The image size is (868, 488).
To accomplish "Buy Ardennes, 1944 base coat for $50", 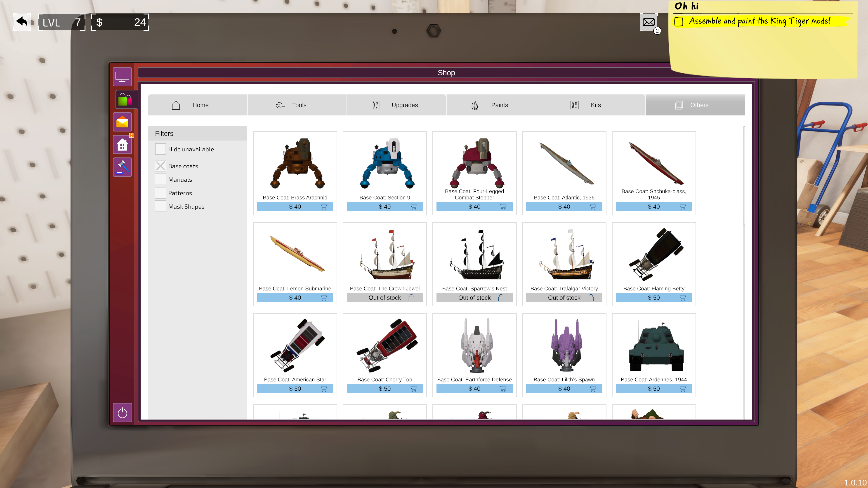I will coord(654,389).
